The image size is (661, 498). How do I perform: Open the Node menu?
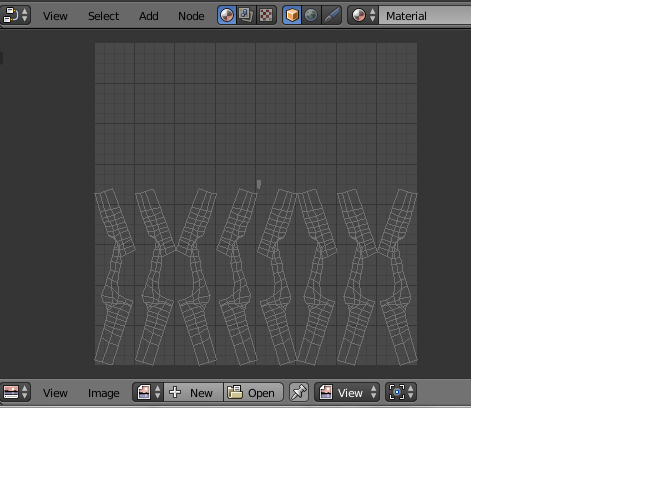coord(191,16)
